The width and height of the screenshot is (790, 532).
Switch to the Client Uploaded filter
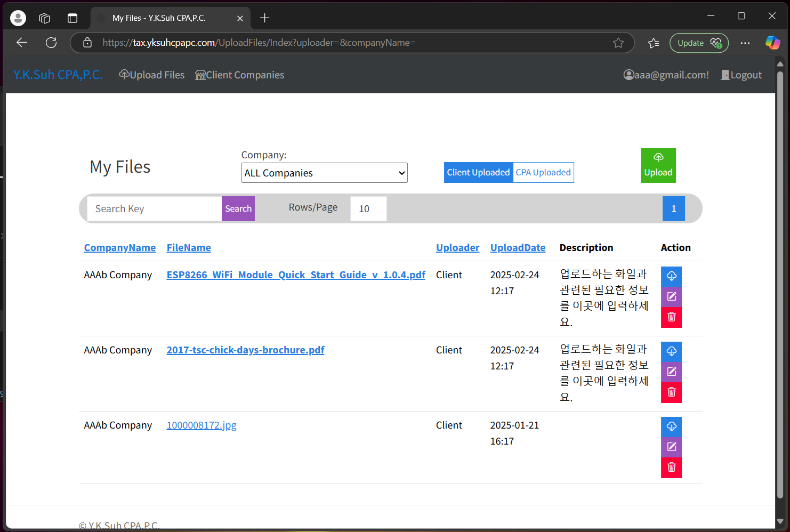478,172
